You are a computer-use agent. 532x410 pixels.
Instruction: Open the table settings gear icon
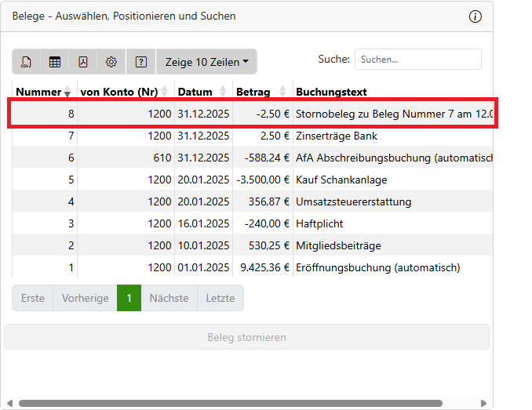tap(111, 62)
